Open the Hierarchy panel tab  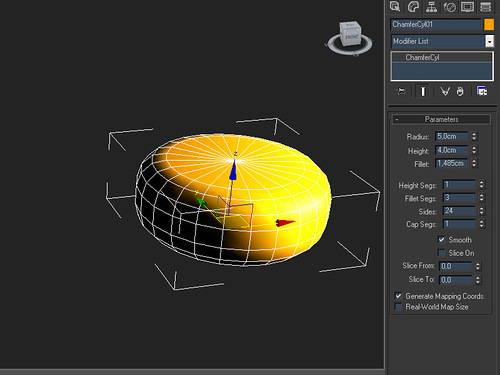point(431,7)
